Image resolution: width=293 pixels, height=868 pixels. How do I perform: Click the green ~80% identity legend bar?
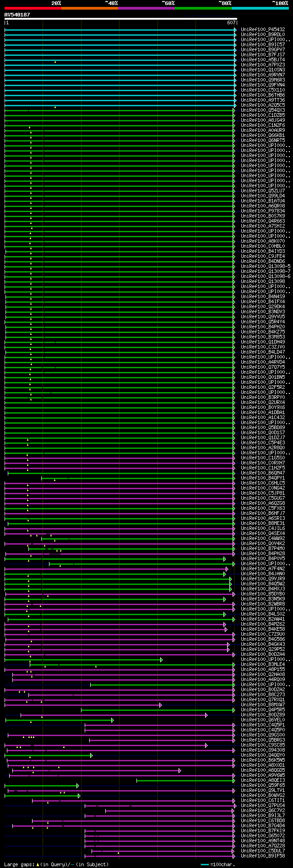click(203, 8)
